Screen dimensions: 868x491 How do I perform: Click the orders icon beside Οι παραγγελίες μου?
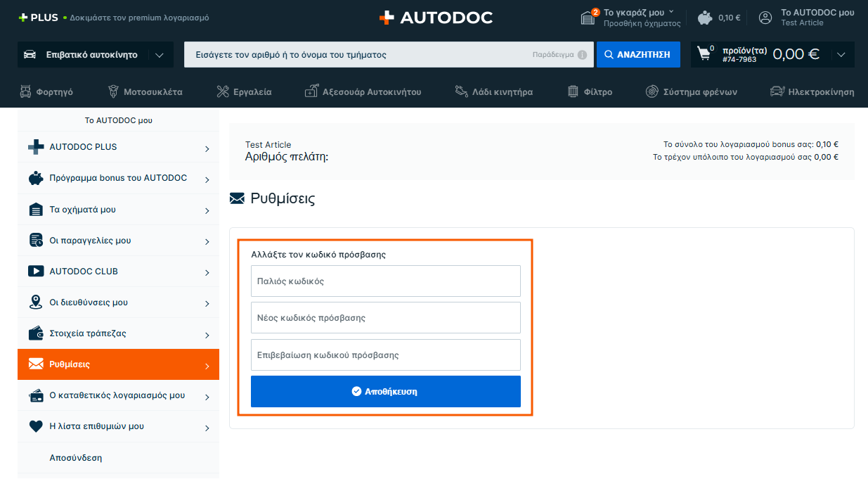pyautogui.click(x=36, y=241)
